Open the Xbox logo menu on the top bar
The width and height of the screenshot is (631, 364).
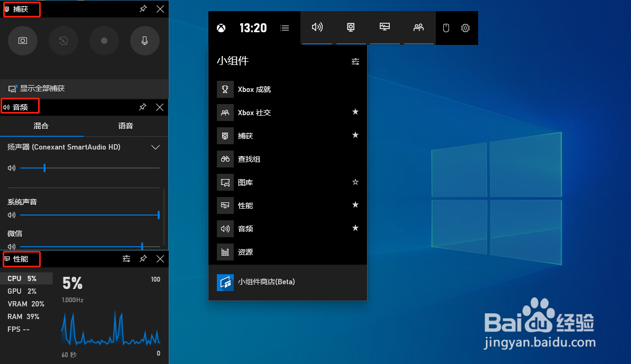coord(221,28)
